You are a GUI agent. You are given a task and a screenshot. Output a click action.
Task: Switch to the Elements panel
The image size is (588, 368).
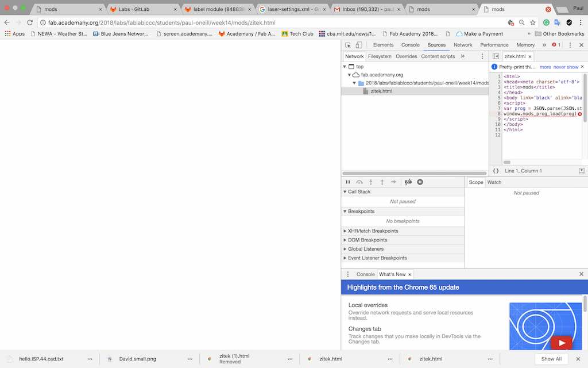point(383,45)
